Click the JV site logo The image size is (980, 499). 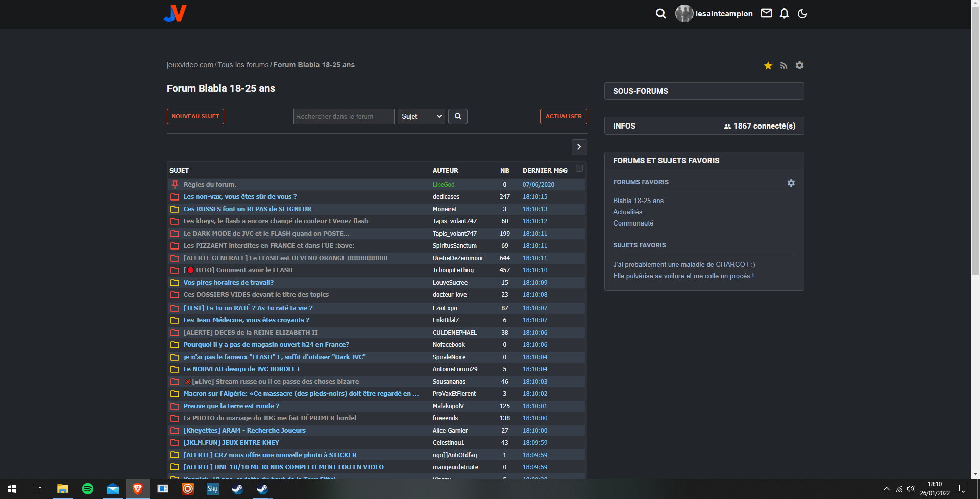coord(175,14)
